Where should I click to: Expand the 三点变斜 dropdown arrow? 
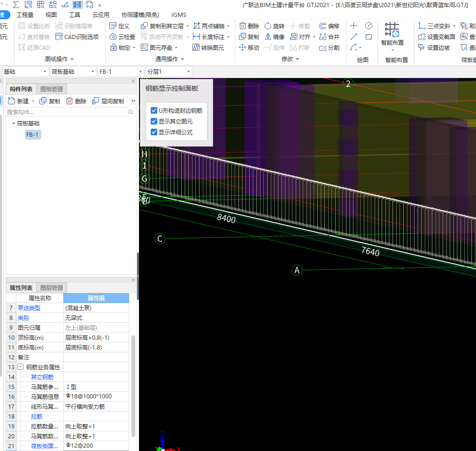click(454, 26)
